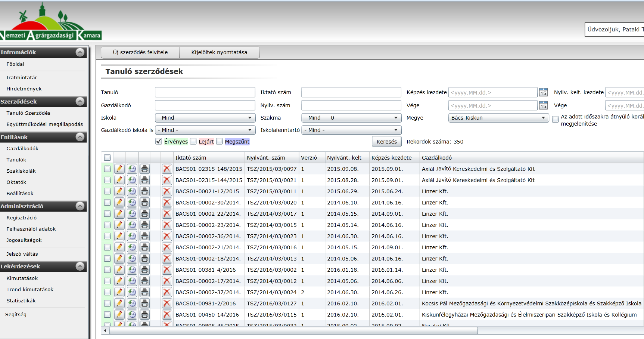Open calendar picker for Képzés Vége date

click(x=543, y=105)
